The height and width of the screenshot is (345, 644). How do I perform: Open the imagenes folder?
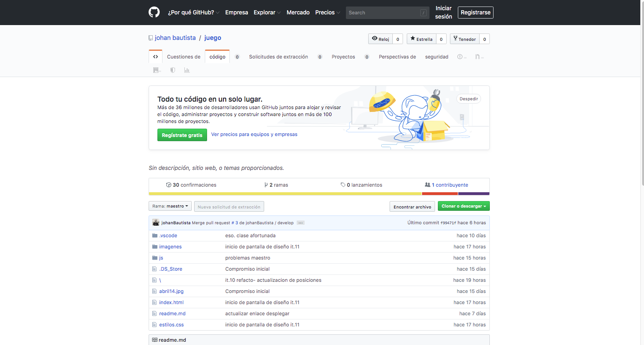170,247
